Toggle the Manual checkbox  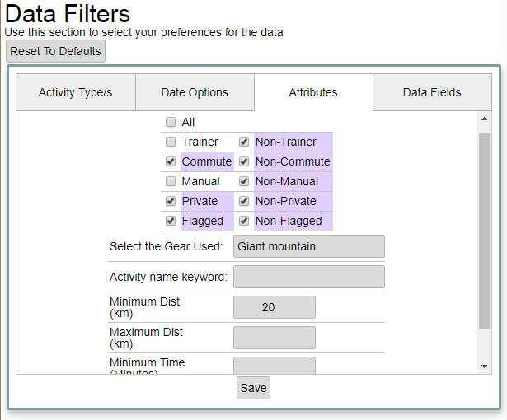(171, 181)
